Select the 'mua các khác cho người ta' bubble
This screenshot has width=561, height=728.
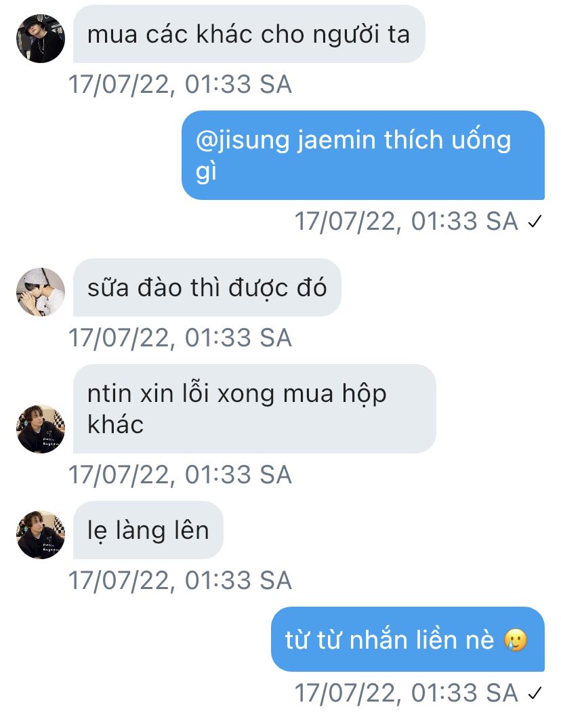pyautogui.click(x=249, y=35)
